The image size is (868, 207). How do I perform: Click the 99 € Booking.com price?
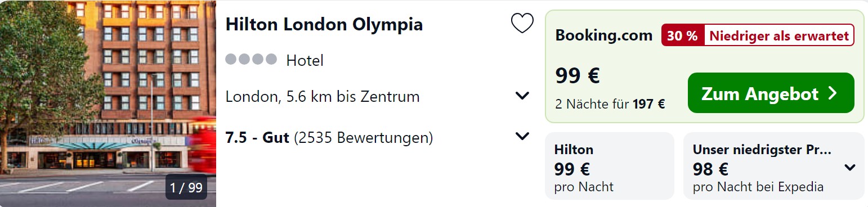pos(578,75)
